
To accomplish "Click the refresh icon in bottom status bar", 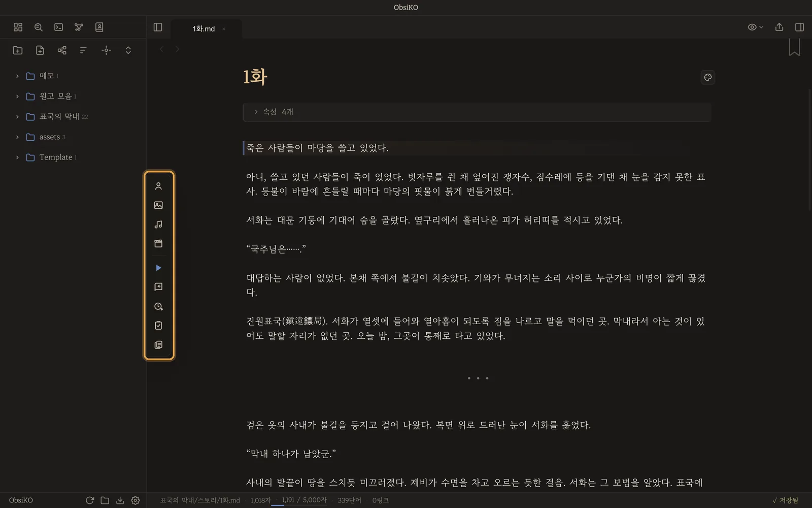I will pyautogui.click(x=90, y=500).
